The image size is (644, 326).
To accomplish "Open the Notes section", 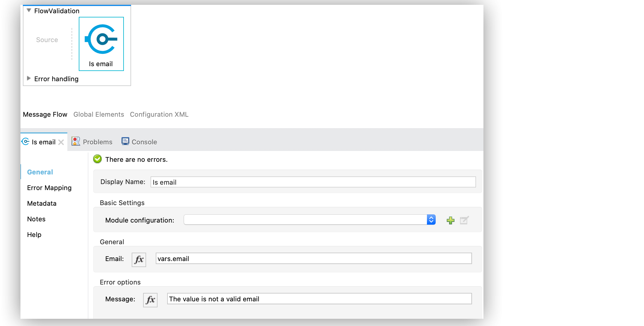I will [x=36, y=219].
